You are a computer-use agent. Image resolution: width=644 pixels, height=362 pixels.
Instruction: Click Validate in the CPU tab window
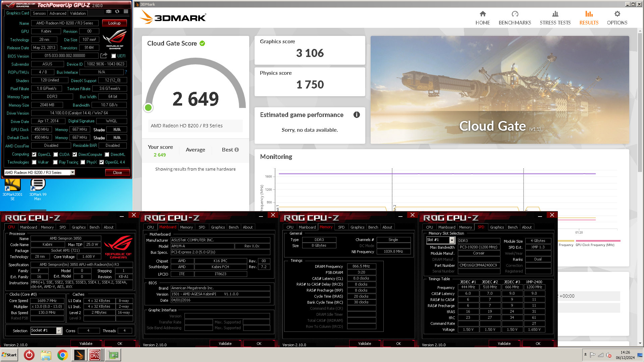coord(86,344)
